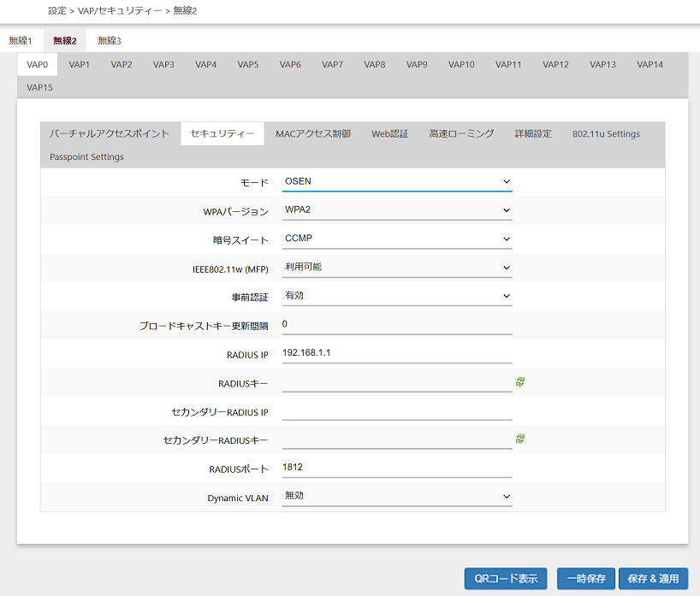Focus the RADIUSポート field showing 1812

tap(396, 468)
